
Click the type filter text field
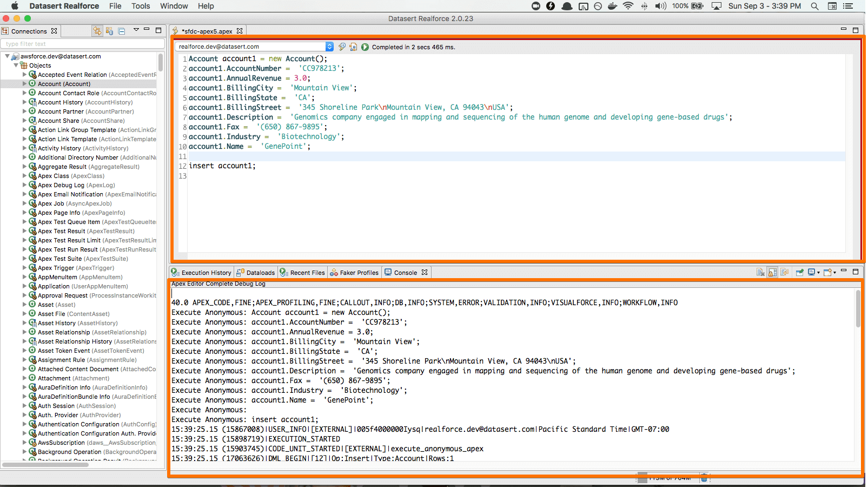[x=83, y=44]
